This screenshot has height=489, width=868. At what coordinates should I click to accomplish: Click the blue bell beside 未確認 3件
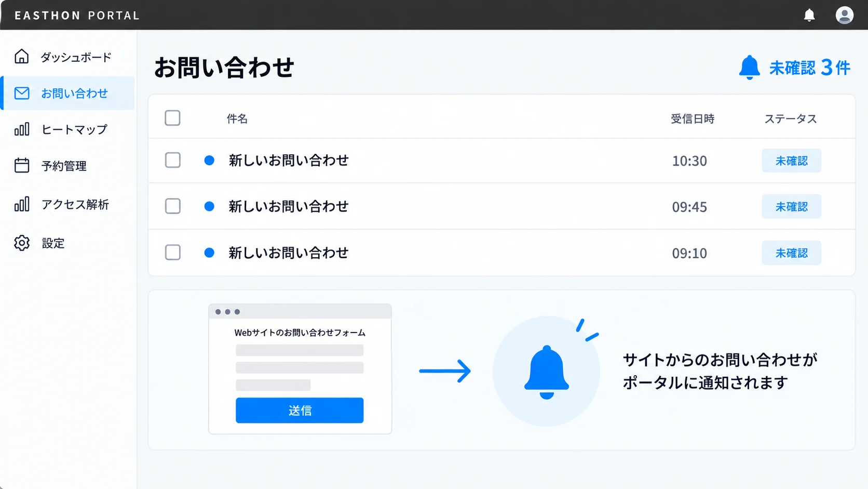(x=749, y=67)
